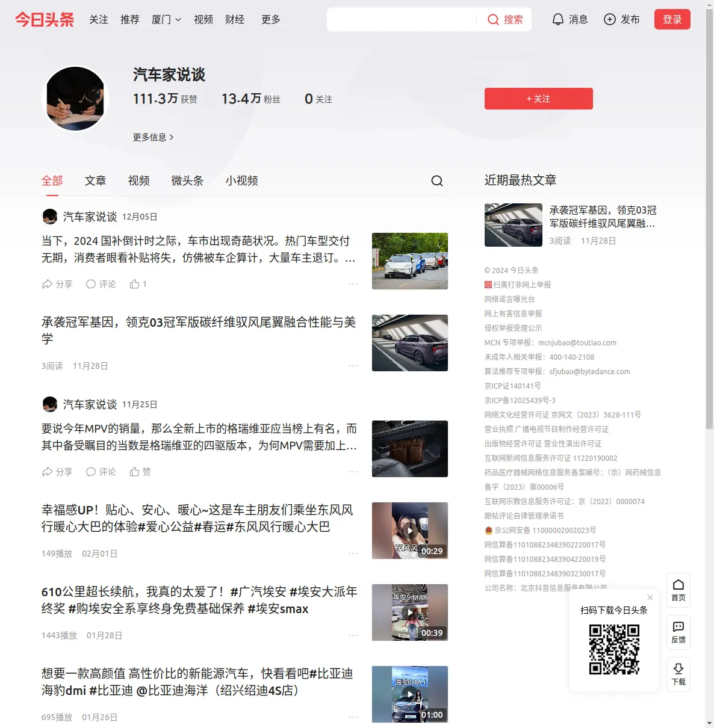This screenshot has height=728, width=714.
Task: Click the 今日头条 logo
Action: (45, 19)
